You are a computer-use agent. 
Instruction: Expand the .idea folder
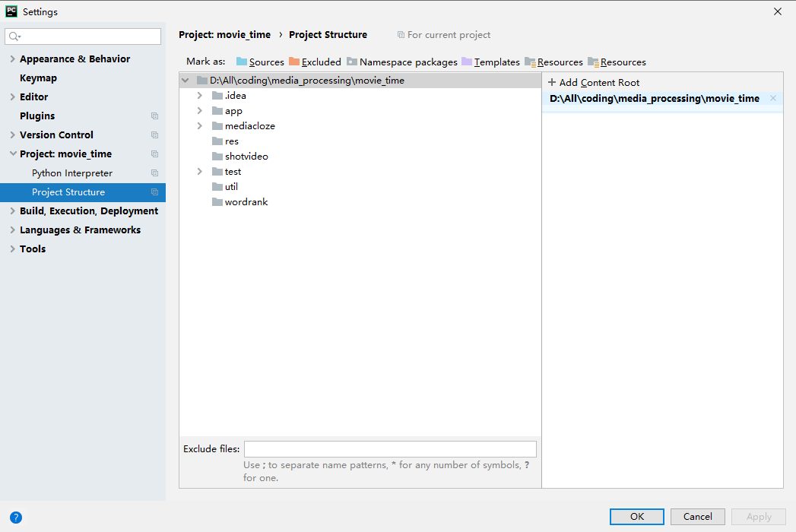pos(200,96)
